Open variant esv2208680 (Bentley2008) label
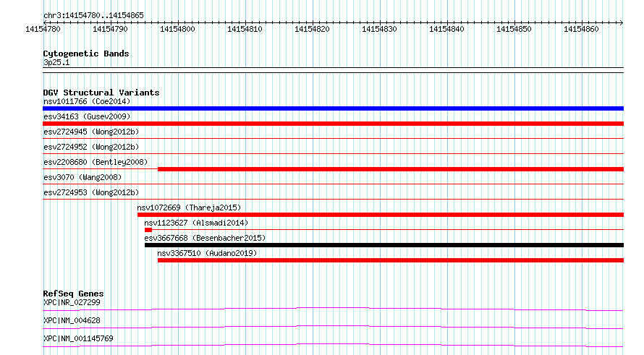Image resolution: width=644 pixels, height=355 pixels. coord(96,162)
